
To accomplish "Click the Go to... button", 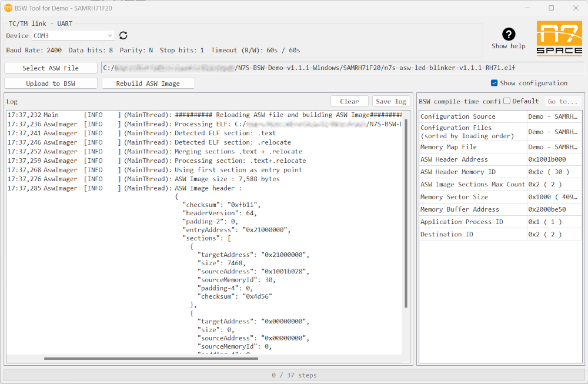I will [563, 101].
